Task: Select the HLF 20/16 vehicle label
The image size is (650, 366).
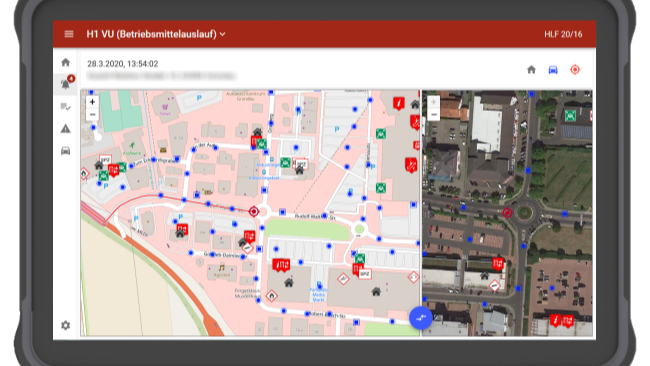Action: [563, 34]
